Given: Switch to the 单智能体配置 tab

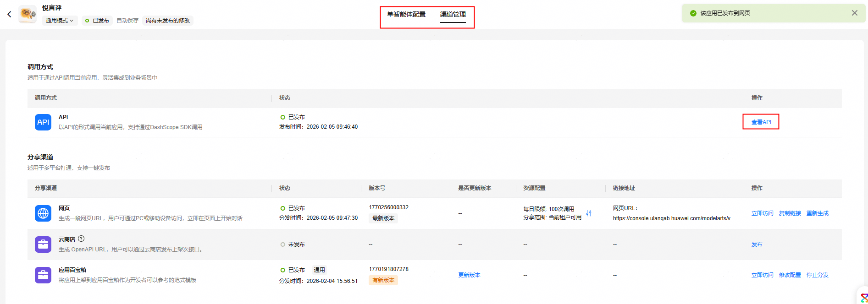Looking at the screenshot, I should [406, 14].
